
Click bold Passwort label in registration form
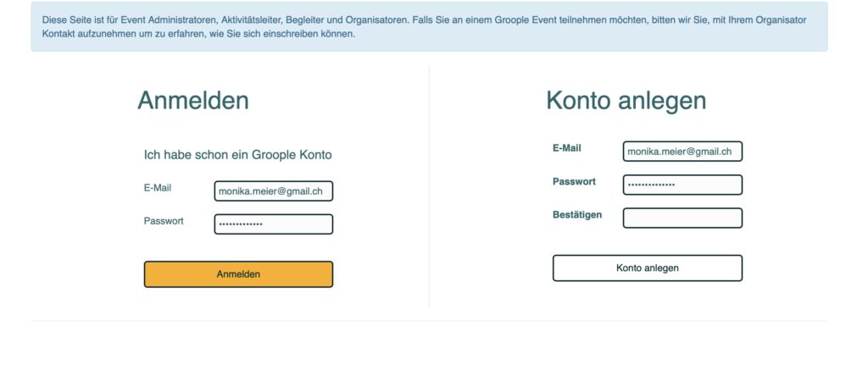(574, 181)
